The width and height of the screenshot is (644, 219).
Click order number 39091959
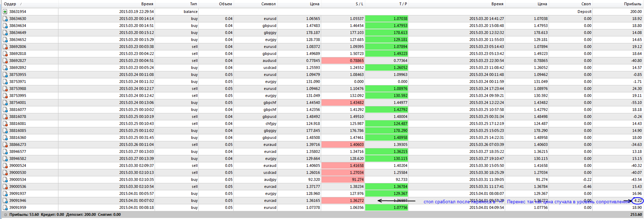point(17,207)
